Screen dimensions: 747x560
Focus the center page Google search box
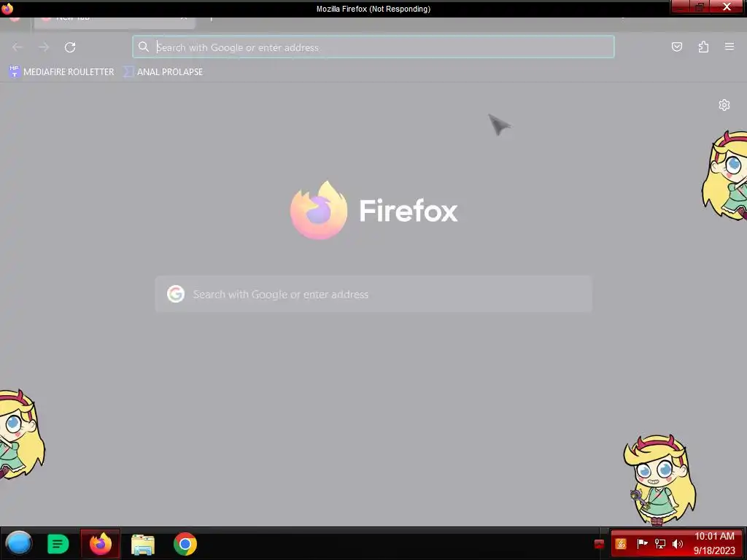point(373,295)
